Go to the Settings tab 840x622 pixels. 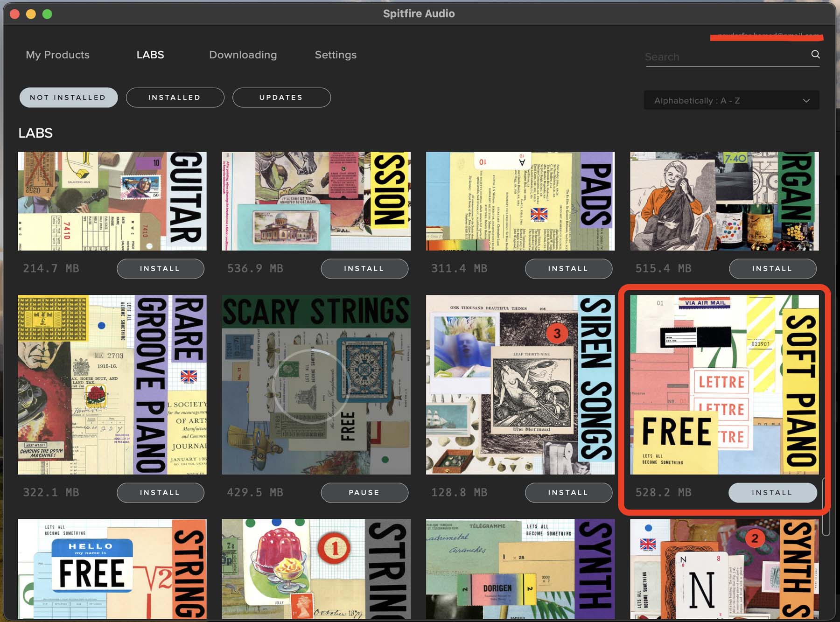[x=336, y=55]
